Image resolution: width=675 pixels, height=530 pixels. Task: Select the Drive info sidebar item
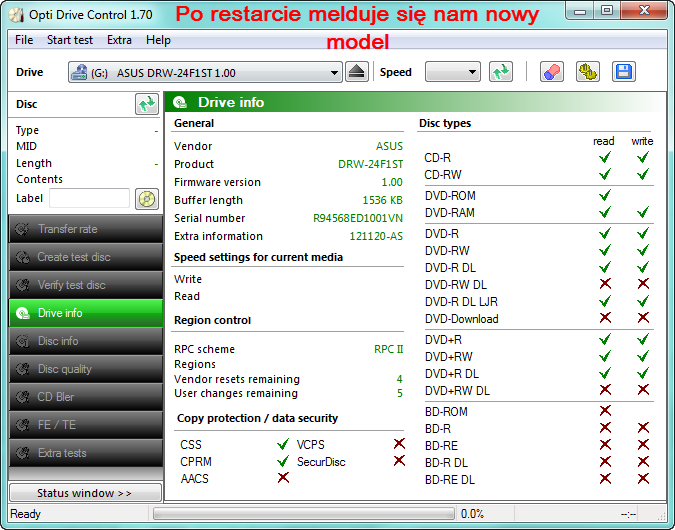coord(86,313)
